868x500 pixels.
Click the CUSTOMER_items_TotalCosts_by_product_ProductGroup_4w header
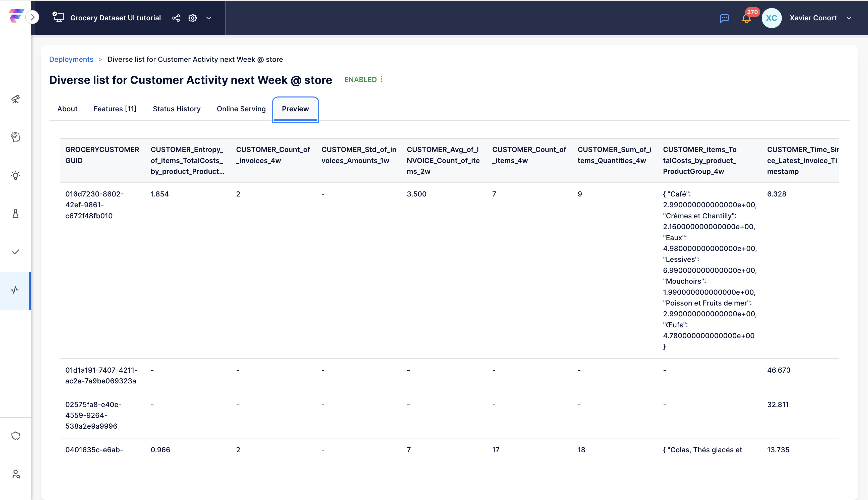coord(699,160)
